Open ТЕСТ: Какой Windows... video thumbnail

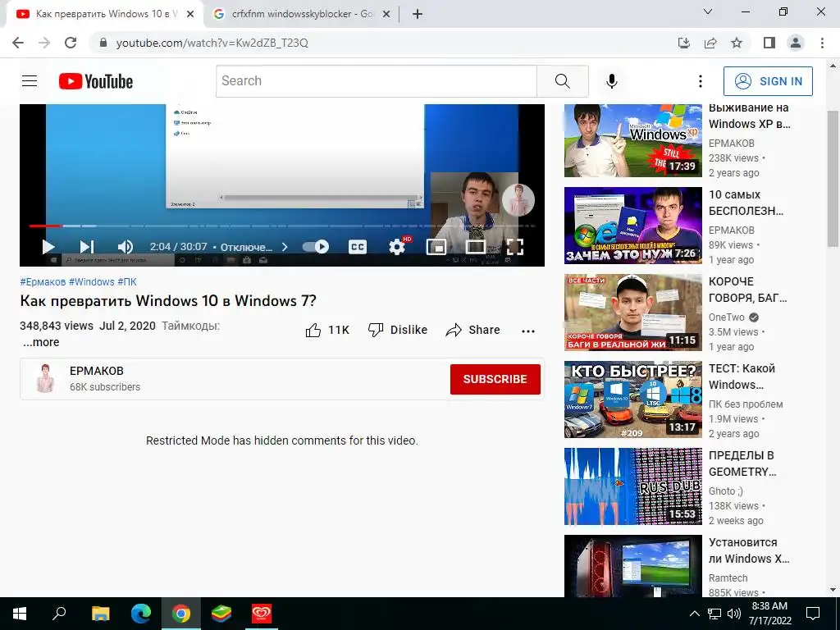pos(633,399)
